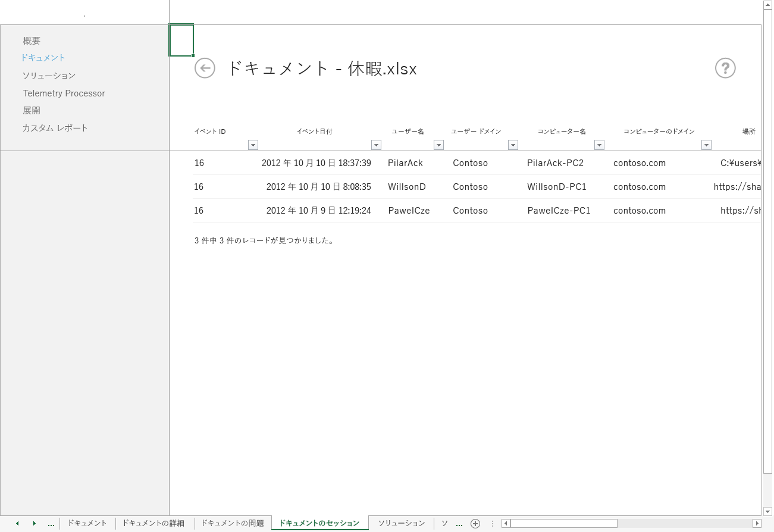
Task: Click horizontal scrollbar left arrow
Action: click(x=506, y=524)
